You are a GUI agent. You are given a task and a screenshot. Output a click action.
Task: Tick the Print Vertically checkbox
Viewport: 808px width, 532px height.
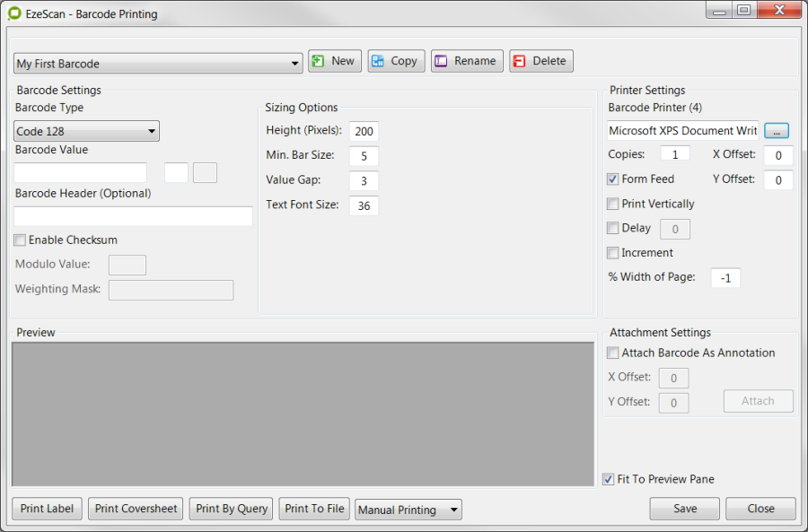(x=613, y=204)
